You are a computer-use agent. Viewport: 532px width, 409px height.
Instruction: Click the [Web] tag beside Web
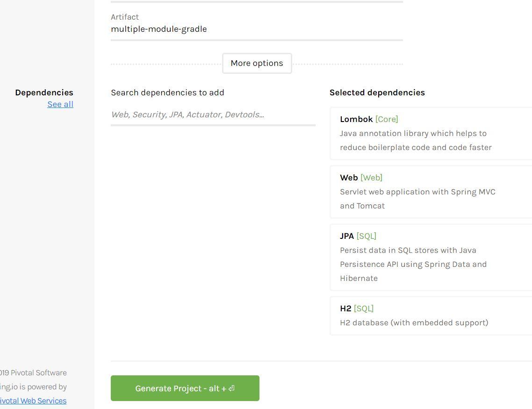click(x=371, y=178)
